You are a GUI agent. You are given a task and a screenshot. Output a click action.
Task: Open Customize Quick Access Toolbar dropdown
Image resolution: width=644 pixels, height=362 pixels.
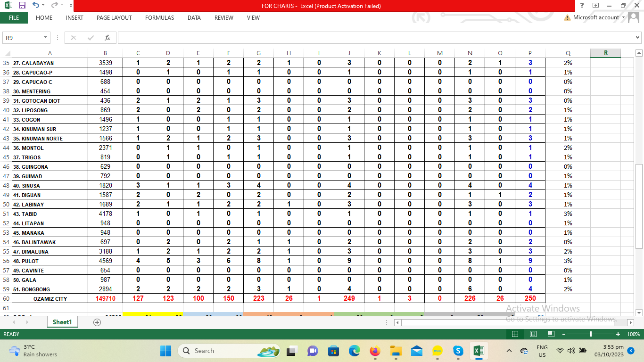(x=71, y=6)
